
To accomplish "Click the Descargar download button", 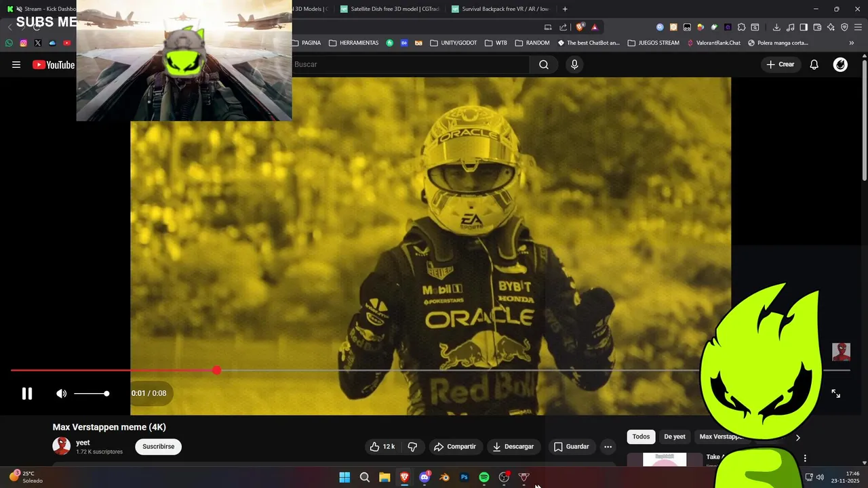I will pos(513,447).
